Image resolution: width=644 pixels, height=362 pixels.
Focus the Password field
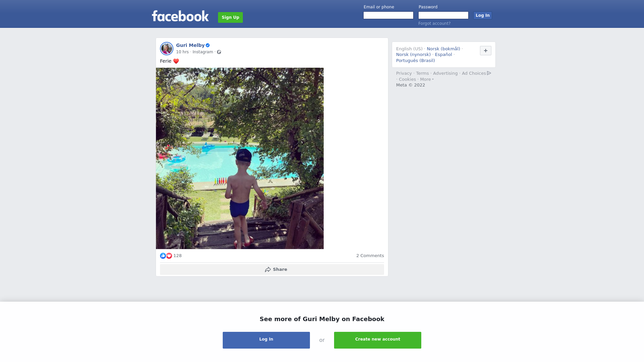[443, 15]
